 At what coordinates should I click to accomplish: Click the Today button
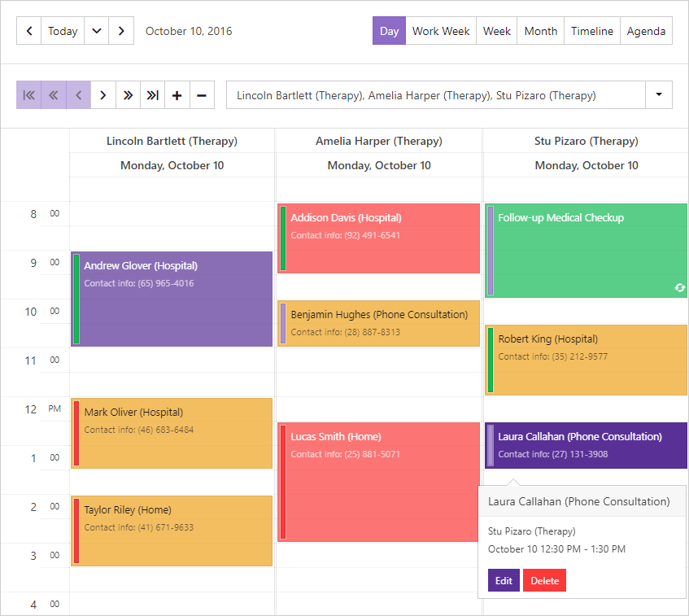(x=63, y=31)
